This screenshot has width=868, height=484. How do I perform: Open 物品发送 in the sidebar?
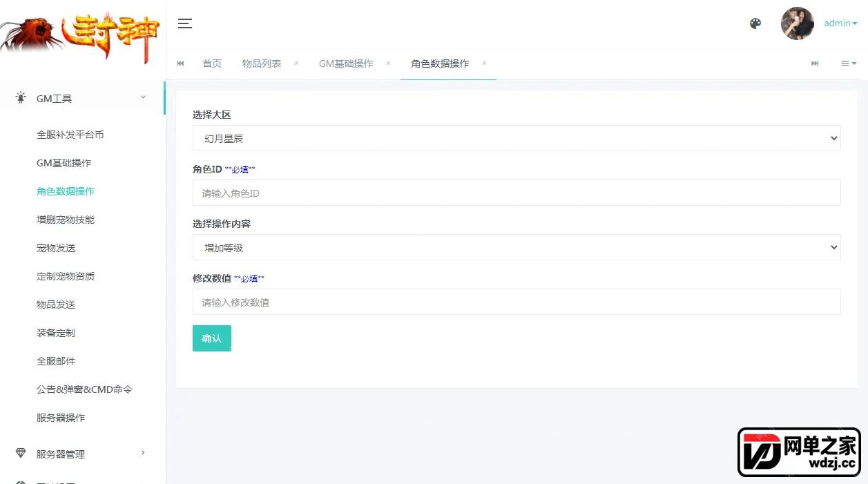(56, 304)
